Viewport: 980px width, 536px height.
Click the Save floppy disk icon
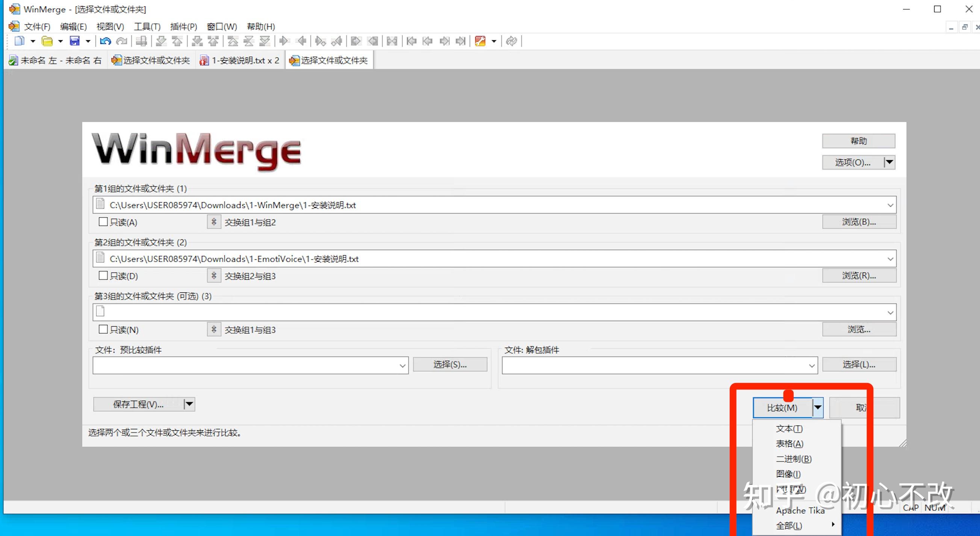(74, 41)
